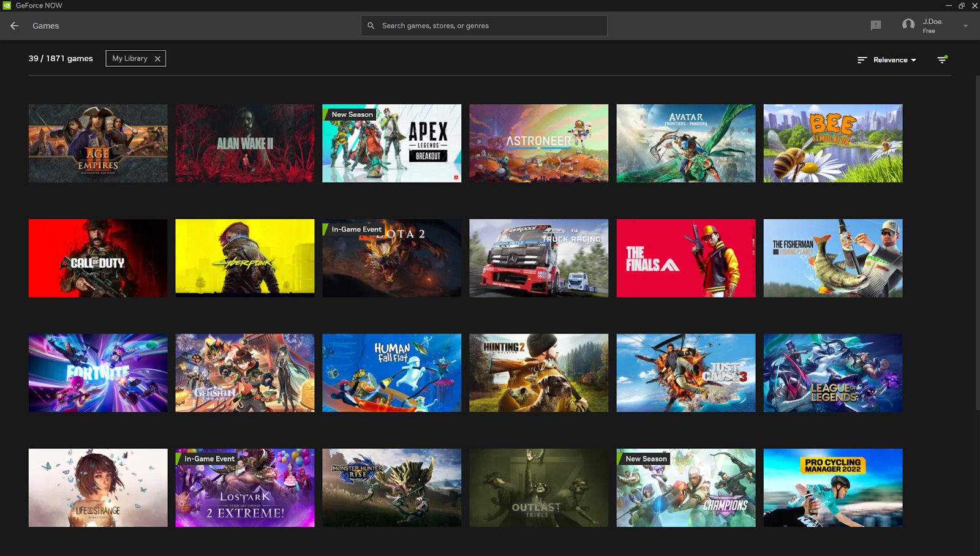Image resolution: width=980 pixels, height=556 pixels.
Task: Open Age of Empires game tile
Action: pos(98,143)
